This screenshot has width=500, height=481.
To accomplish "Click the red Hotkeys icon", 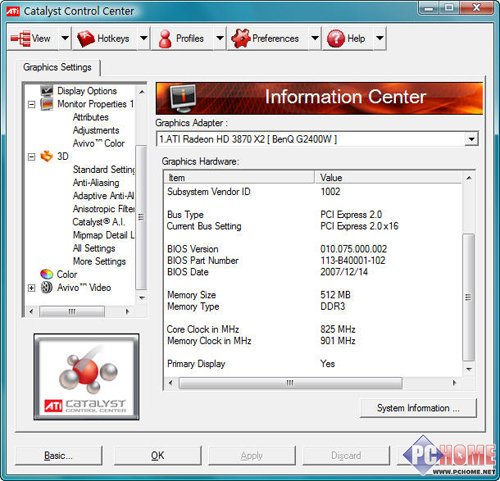I will 86,39.
